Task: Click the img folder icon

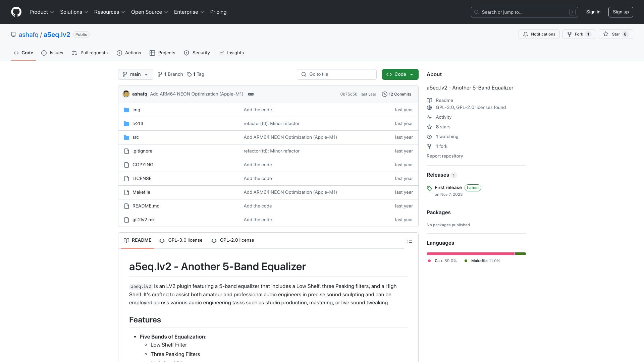Action: click(126, 110)
